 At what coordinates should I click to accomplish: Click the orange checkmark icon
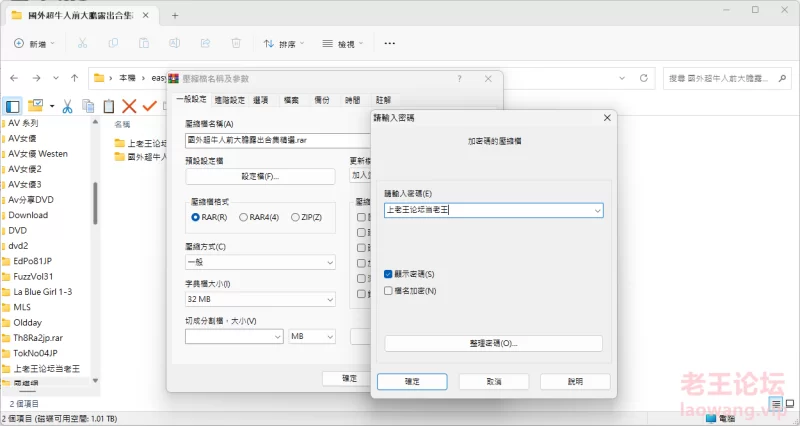149,105
